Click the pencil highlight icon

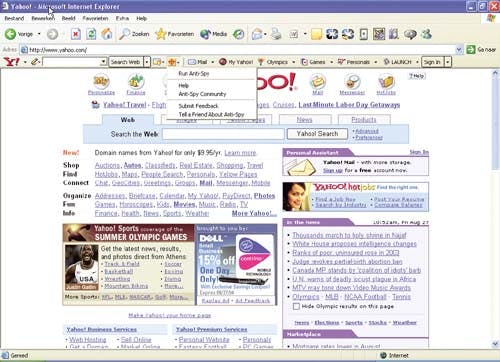point(34,62)
